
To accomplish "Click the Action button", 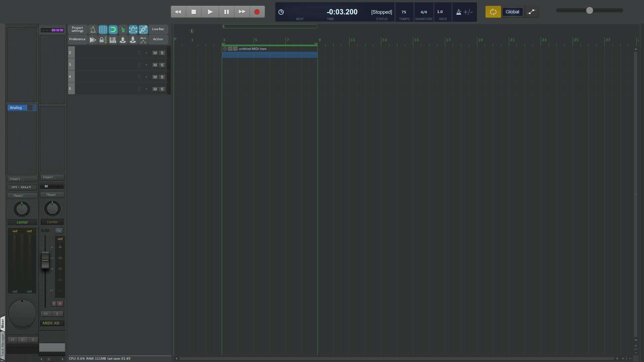I will [x=158, y=39].
